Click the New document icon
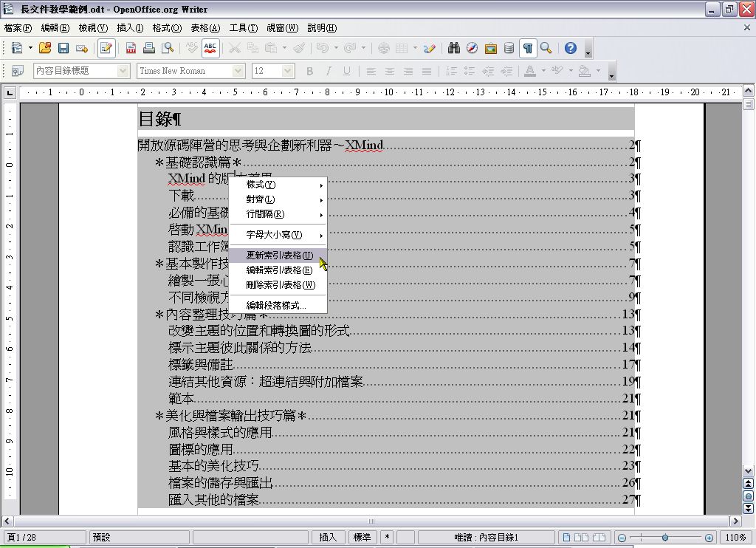 click(18, 48)
